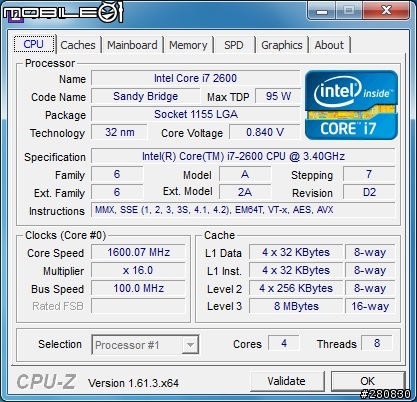Image resolution: width=417 pixels, height=402 pixels.
Task: Click the Level 3 '8 MBytes' value
Action: tap(296, 306)
